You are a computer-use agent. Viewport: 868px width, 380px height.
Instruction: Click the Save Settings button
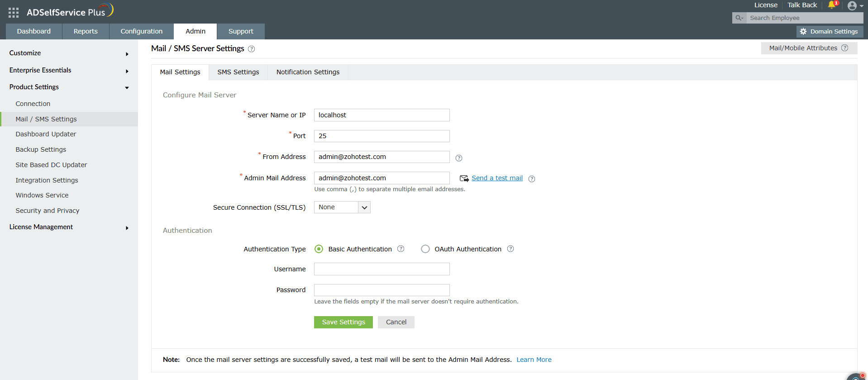tap(343, 322)
